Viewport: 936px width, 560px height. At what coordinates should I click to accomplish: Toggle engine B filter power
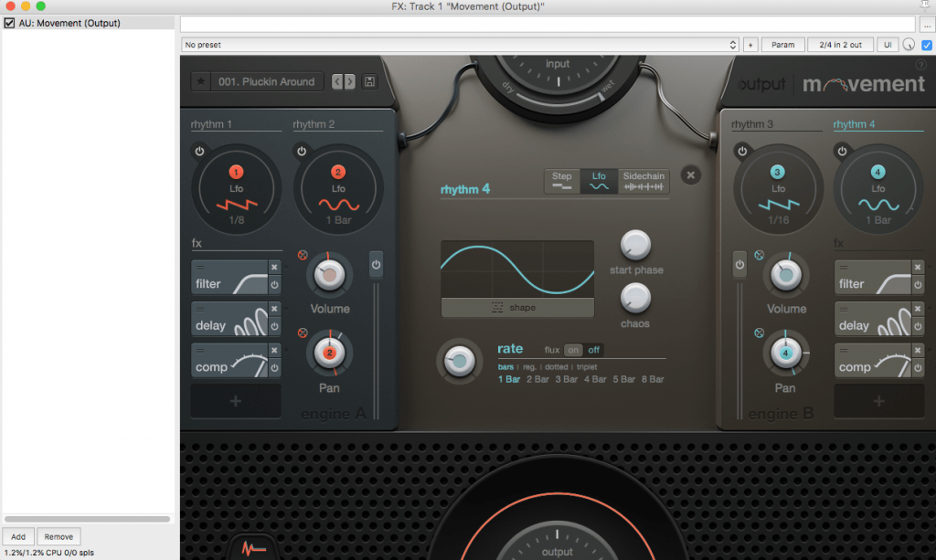coord(918,285)
